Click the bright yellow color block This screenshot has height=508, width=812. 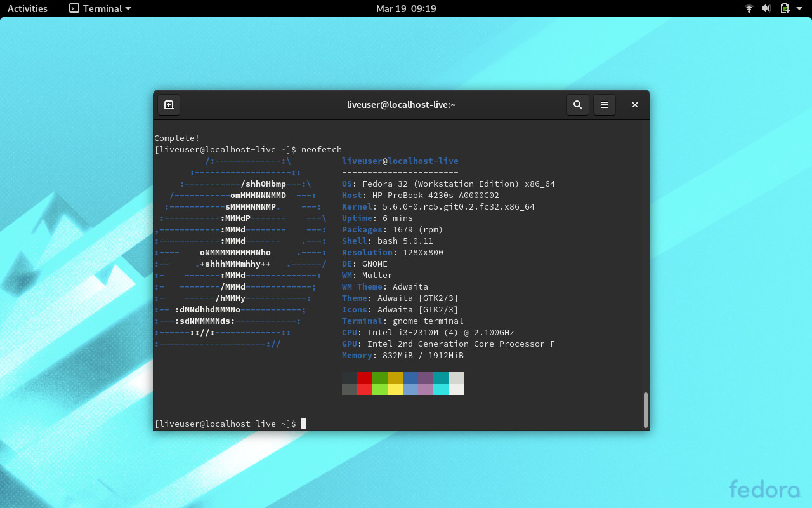[395, 389]
